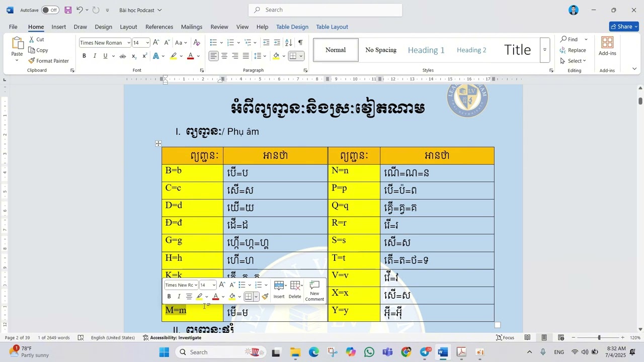
Task: Open the Find dropdown arrow
Action: point(586,39)
